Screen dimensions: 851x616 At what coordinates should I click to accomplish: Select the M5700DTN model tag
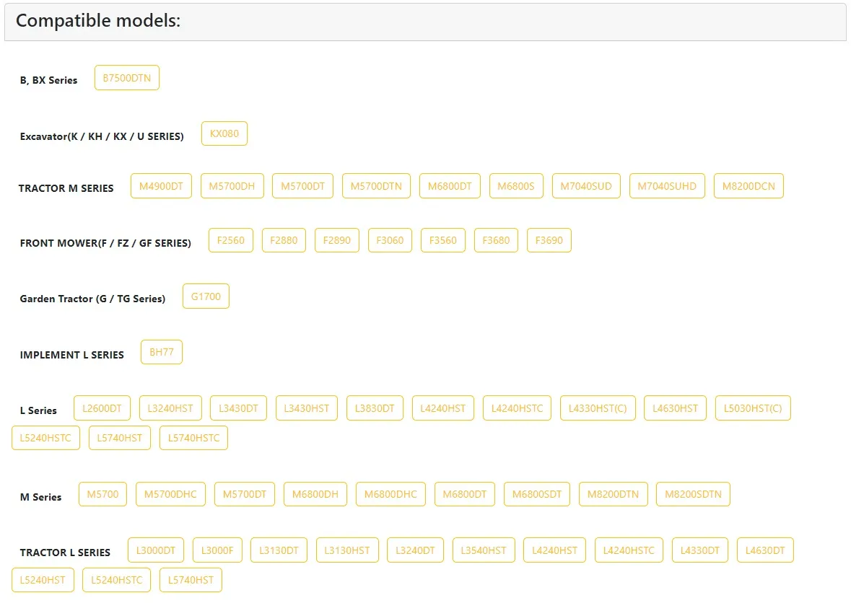click(376, 186)
